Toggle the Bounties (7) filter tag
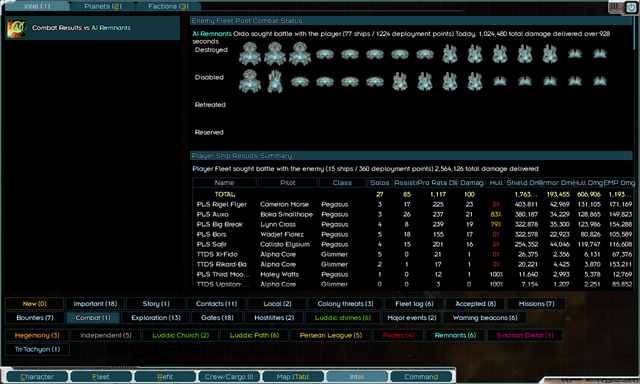640x384 pixels. 35,317
